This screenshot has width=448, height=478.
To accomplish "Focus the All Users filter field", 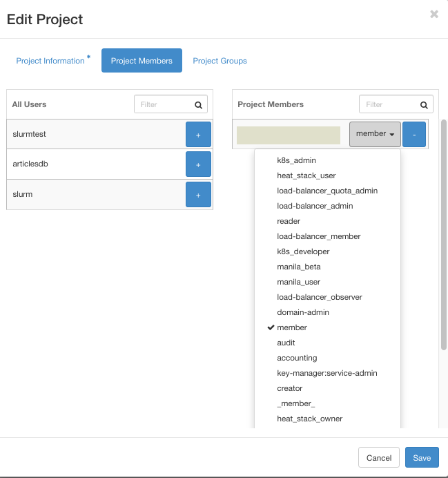I will click(162, 105).
